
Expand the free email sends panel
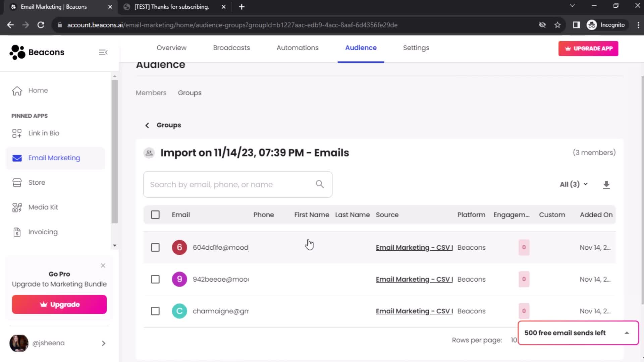coord(627,333)
